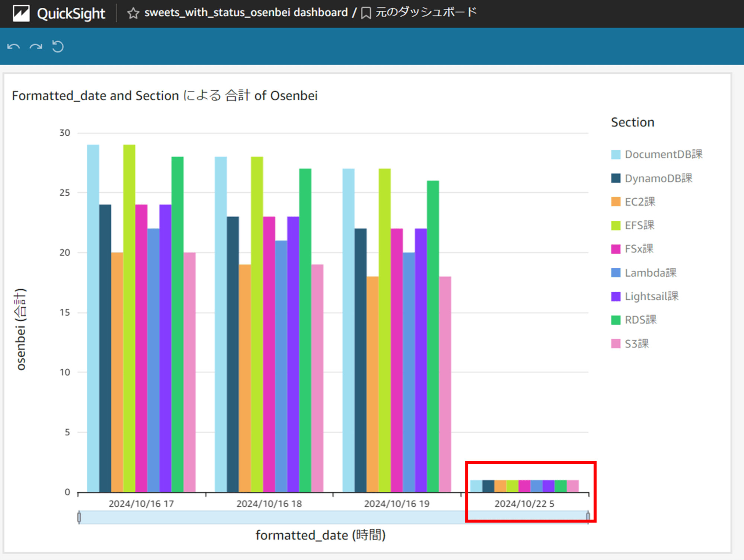Open 元のダッシュボード bookmark view

point(426,12)
